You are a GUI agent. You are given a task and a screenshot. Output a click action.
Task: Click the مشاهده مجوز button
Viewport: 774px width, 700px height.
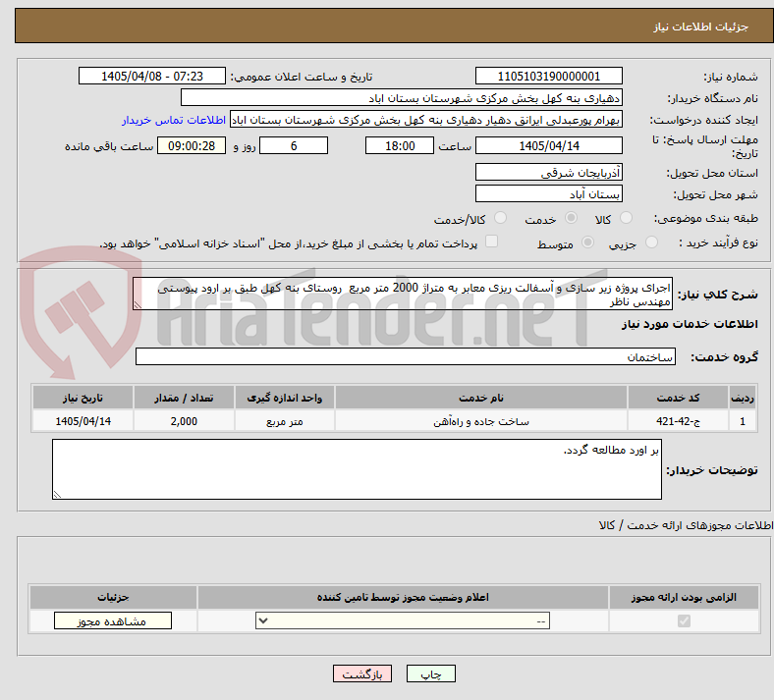coord(113,620)
